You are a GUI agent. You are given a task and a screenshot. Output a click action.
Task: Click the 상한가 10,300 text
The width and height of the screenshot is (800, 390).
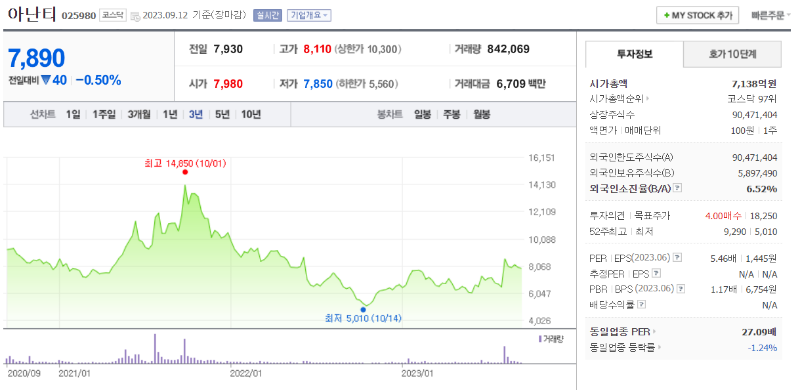point(368,50)
